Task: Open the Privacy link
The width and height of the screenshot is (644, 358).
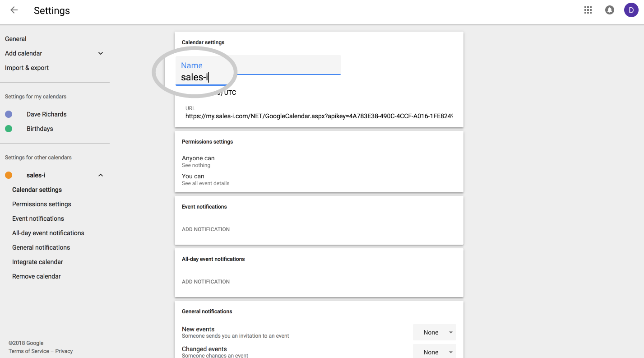Action: coord(64,351)
